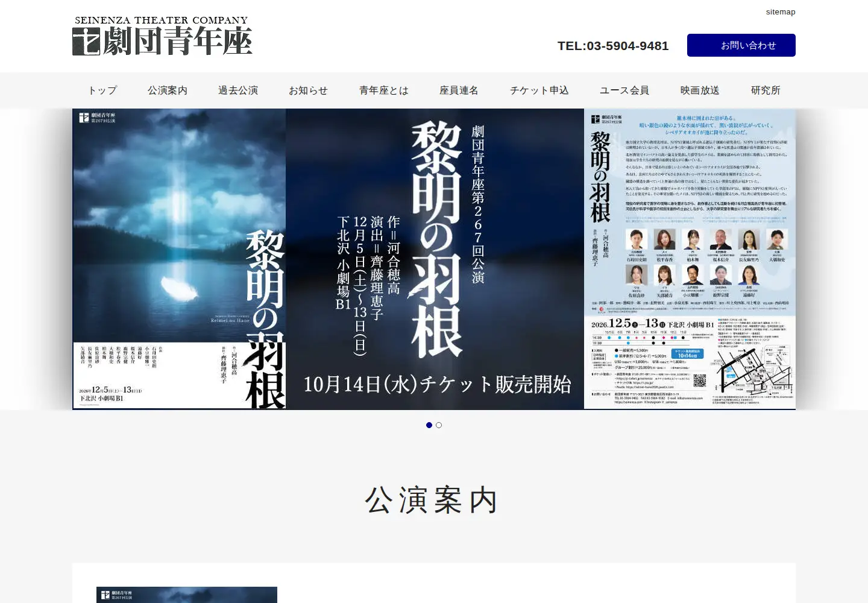Open the 過去公演 menu item
Image resolution: width=868 pixels, height=603 pixels.
(x=238, y=90)
